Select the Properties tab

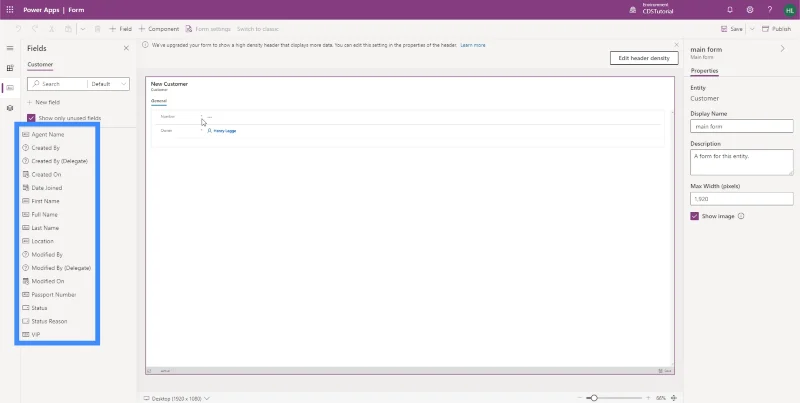click(704, 71)
